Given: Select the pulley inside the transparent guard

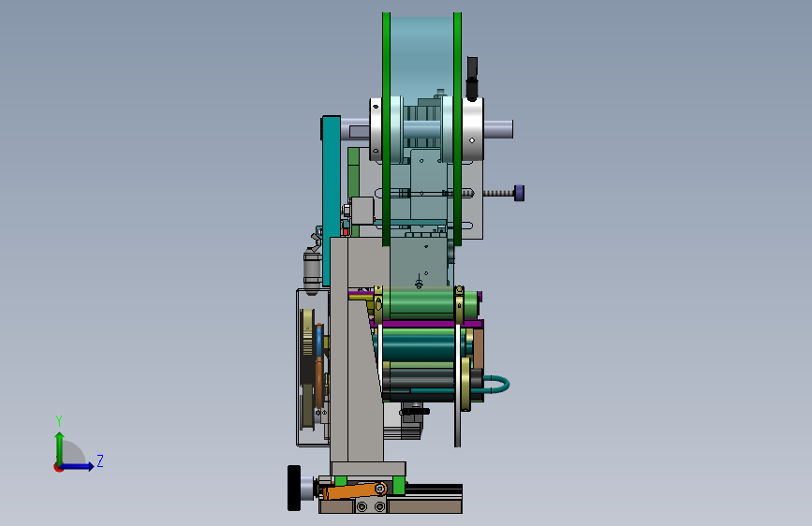Looking at the screenshot, I should [307, 368].
